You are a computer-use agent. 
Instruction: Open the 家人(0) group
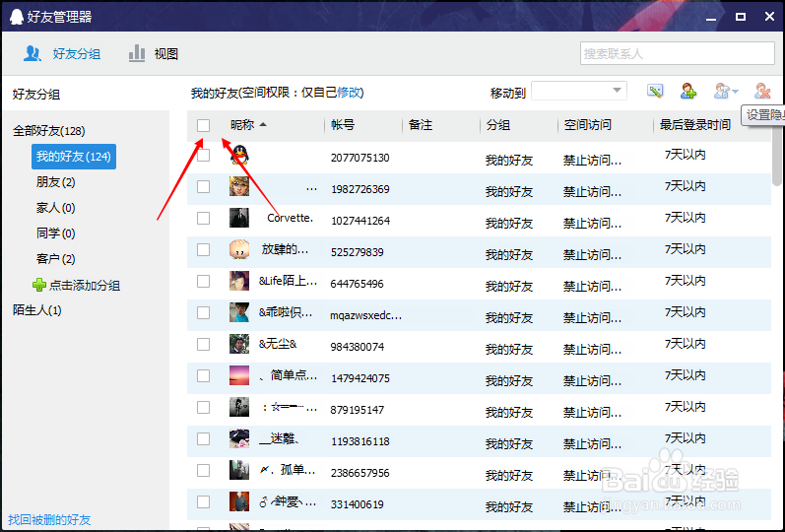point(55,208)
